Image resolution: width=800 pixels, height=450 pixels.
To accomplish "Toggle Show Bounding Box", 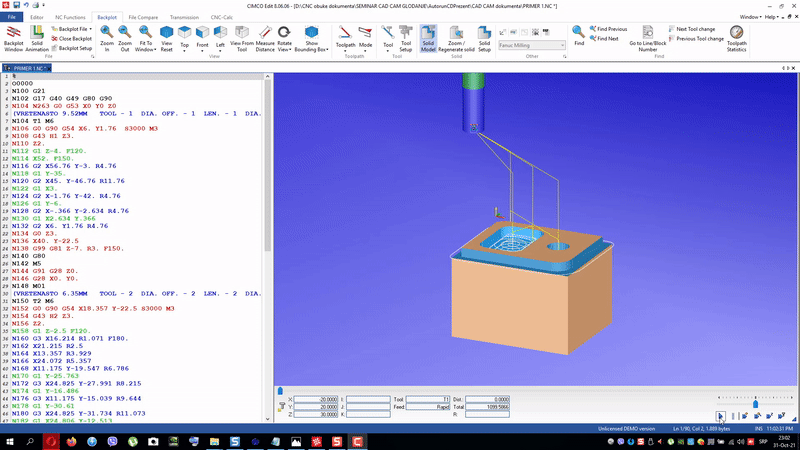I will coord(311,39).
